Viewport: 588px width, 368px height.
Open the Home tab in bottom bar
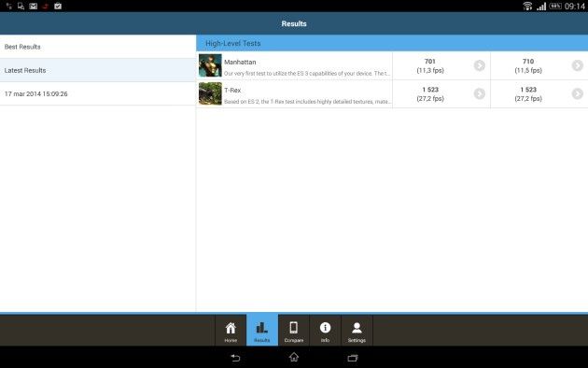pos(231,331)
